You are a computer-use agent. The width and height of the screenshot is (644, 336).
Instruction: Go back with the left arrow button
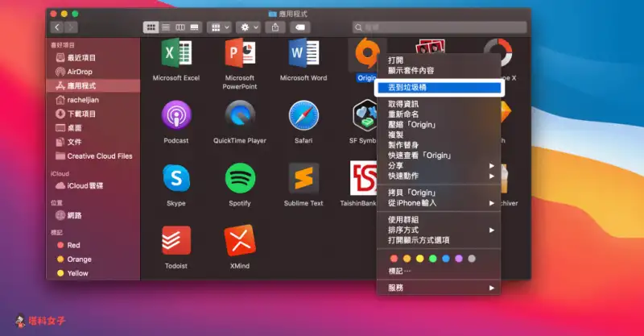(57, 27)
